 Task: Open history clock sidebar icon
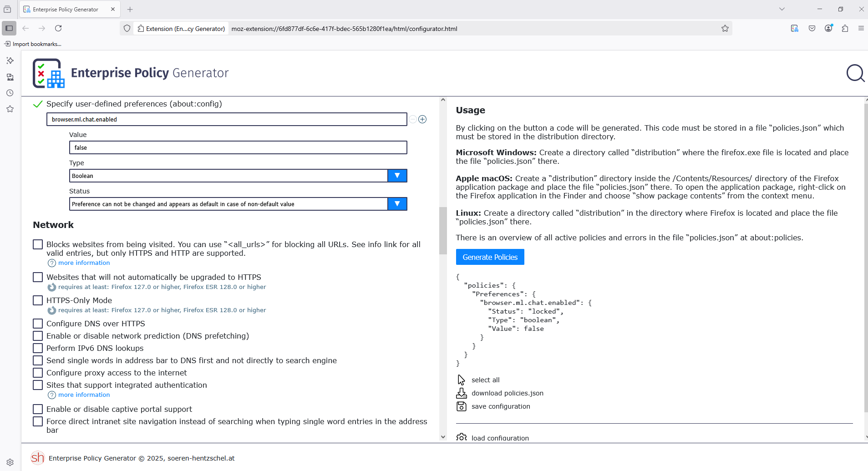[x=10, y=93]
